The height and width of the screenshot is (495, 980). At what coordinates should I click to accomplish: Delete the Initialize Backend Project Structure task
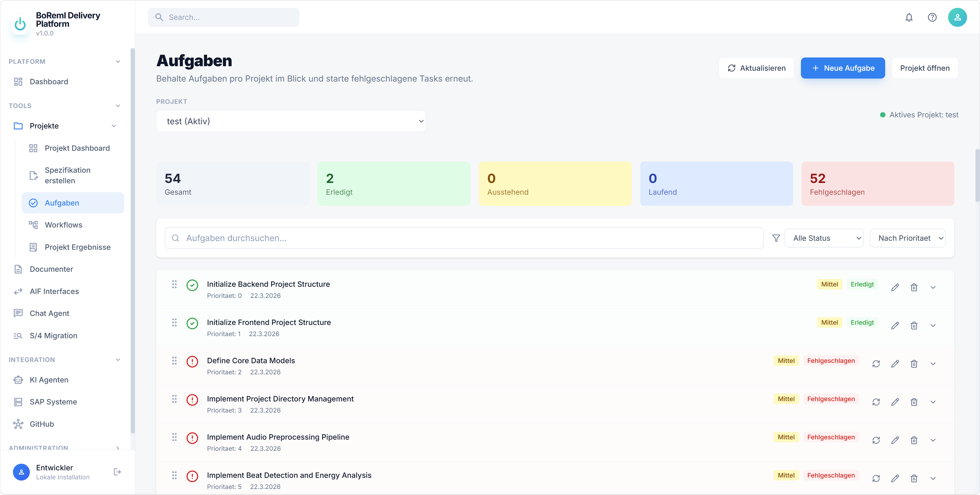point(914,287)
